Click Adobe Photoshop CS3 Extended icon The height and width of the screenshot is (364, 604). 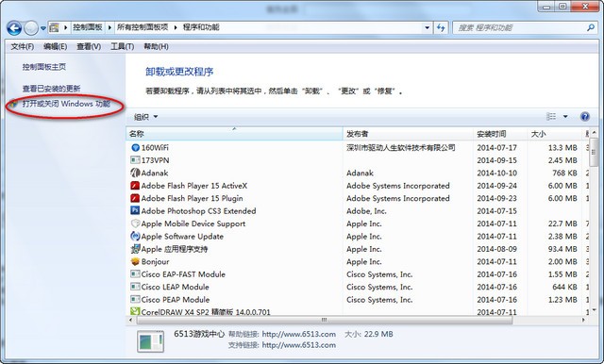pos(135,211)
